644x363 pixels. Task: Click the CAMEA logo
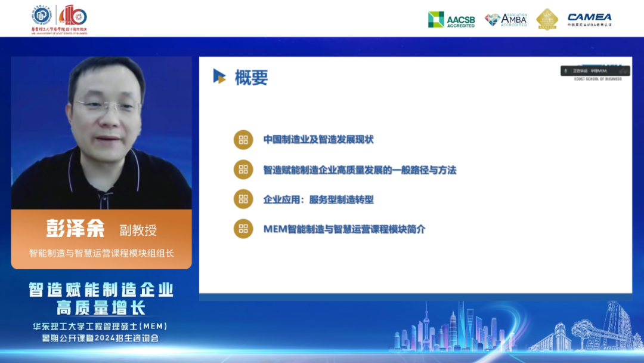tap(589, 20)
